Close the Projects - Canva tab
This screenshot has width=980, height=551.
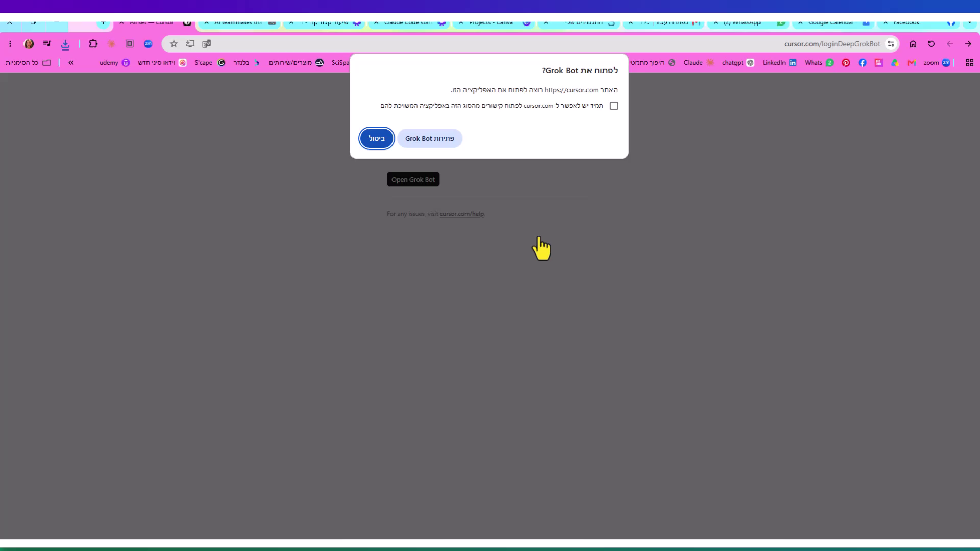click(x=461, y=23)
